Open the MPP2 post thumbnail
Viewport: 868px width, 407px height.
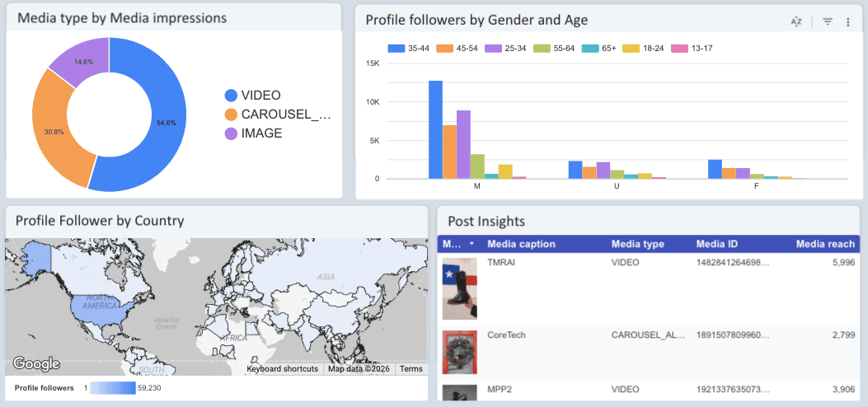(x=459, y=393)
